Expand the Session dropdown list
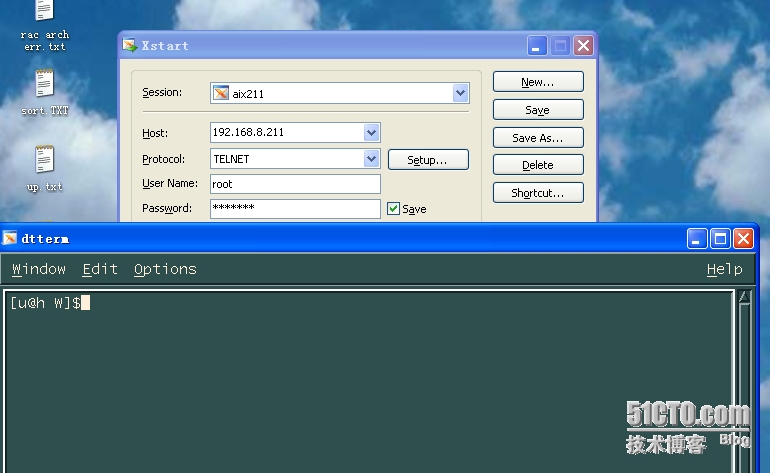This screenshot has width=770, height=473. point(460,93)
